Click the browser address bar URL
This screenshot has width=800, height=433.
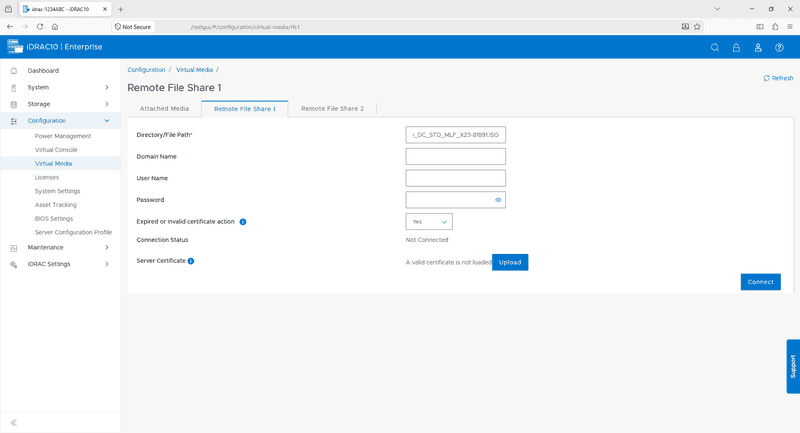(245, 27)
